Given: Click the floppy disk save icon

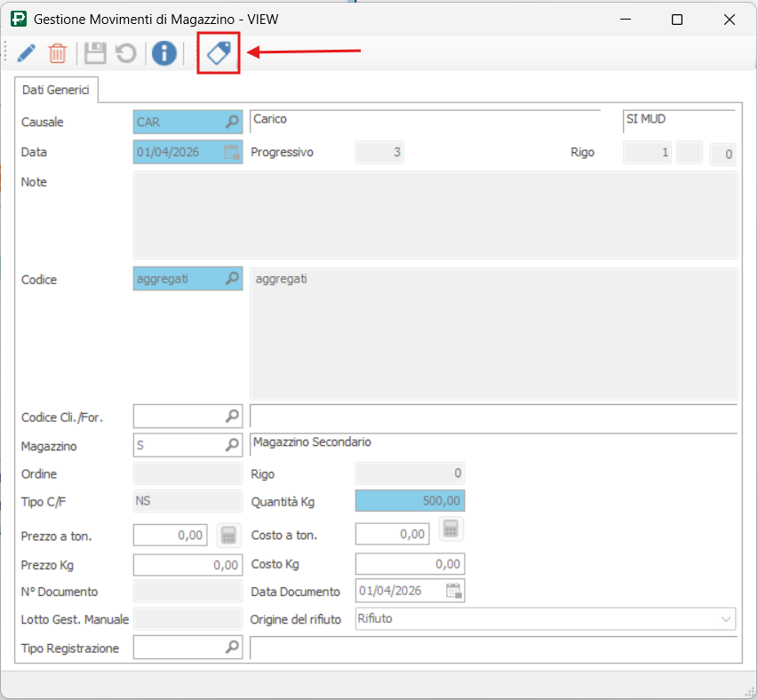Looking at the screenshot, I should 95,53.
